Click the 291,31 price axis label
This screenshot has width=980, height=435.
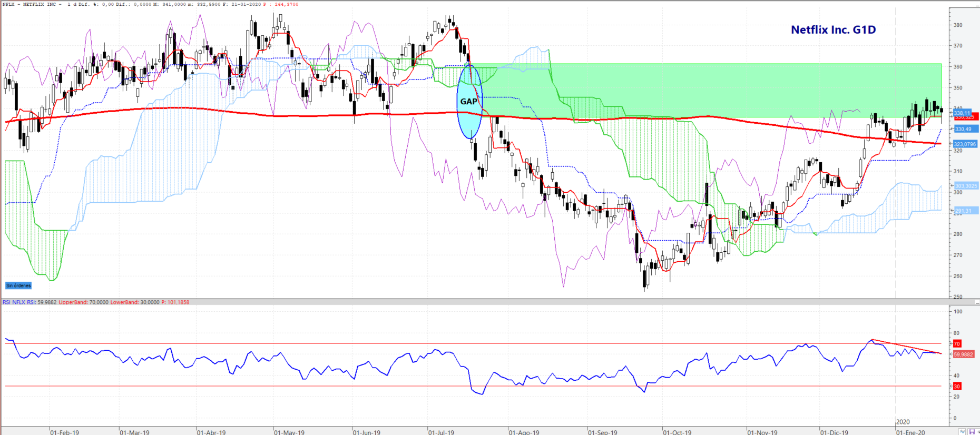[965, 211]
